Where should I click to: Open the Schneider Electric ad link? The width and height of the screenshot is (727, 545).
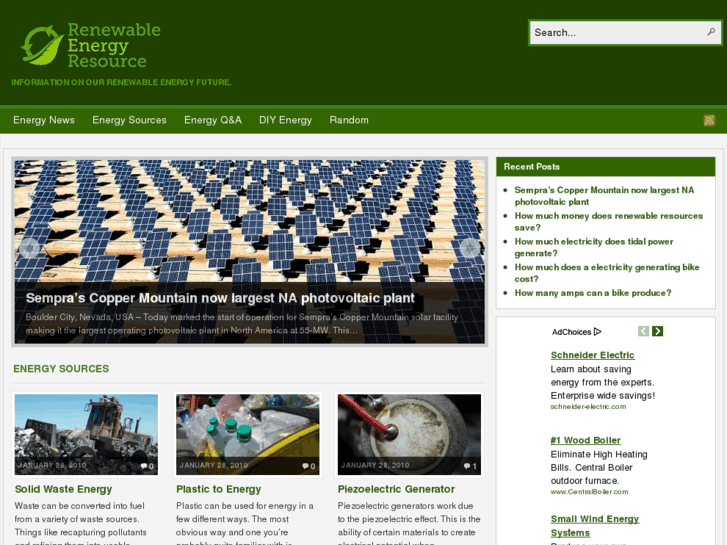click(593, 355)
